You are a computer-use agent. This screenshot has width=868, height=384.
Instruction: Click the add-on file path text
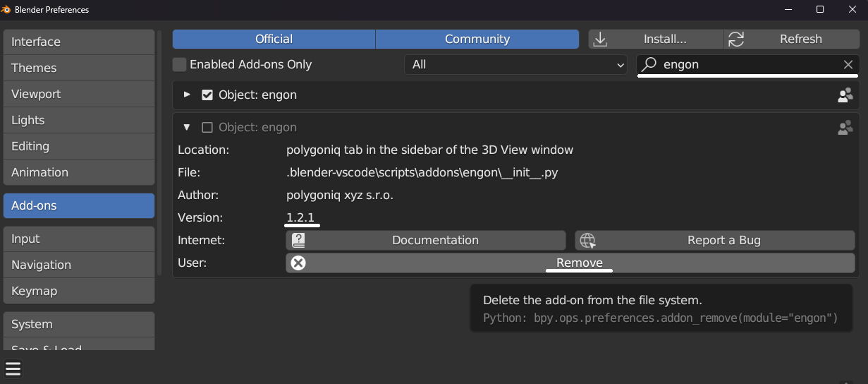[422, 172]
